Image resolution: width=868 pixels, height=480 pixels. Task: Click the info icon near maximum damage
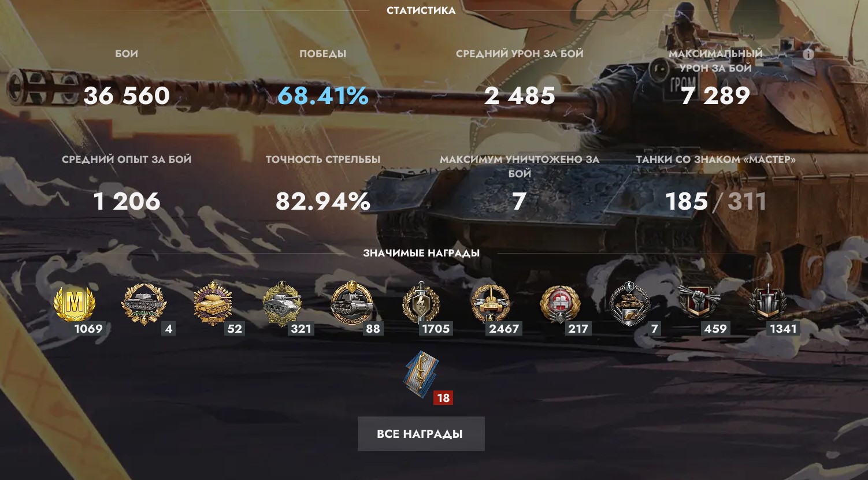(x=808, y=54)
